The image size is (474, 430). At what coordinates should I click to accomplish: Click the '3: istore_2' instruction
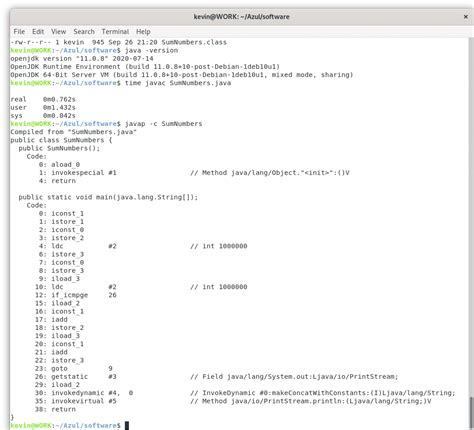click(x=61, y=238)
